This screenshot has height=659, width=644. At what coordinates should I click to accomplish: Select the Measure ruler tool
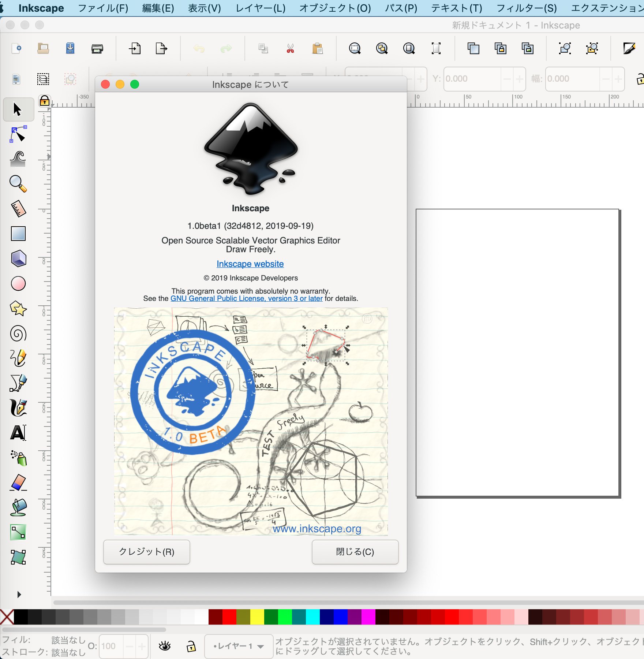pos(18,209)
